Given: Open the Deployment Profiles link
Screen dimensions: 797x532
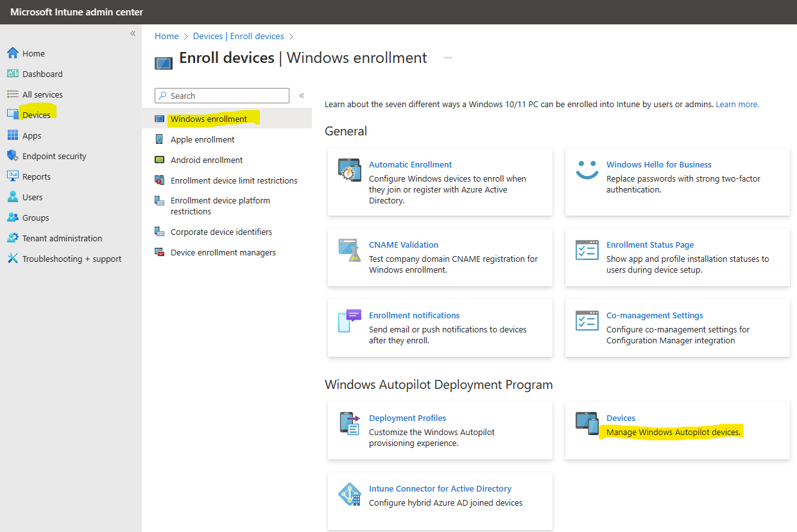Looking at the screenshot, I should [407, 418].
